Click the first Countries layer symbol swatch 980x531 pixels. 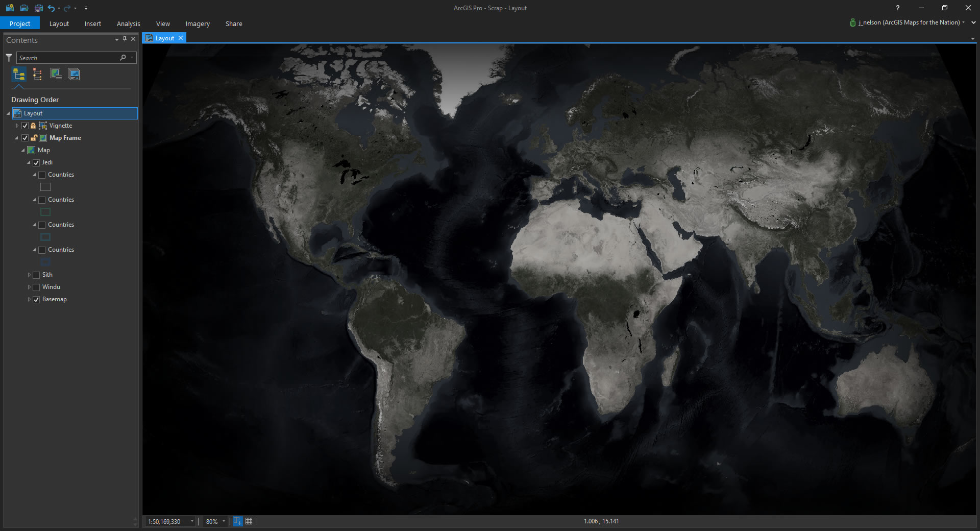[x=45, y=187]
